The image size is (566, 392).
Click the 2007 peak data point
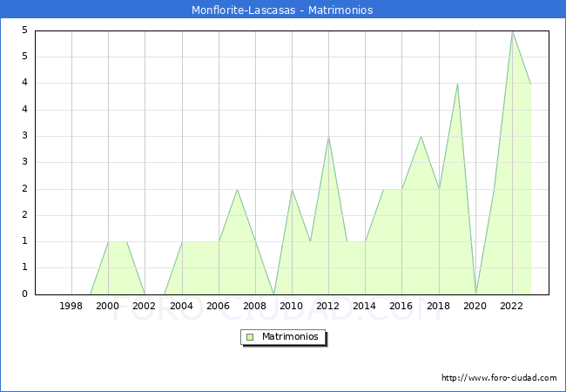click(x=237, y=189)
